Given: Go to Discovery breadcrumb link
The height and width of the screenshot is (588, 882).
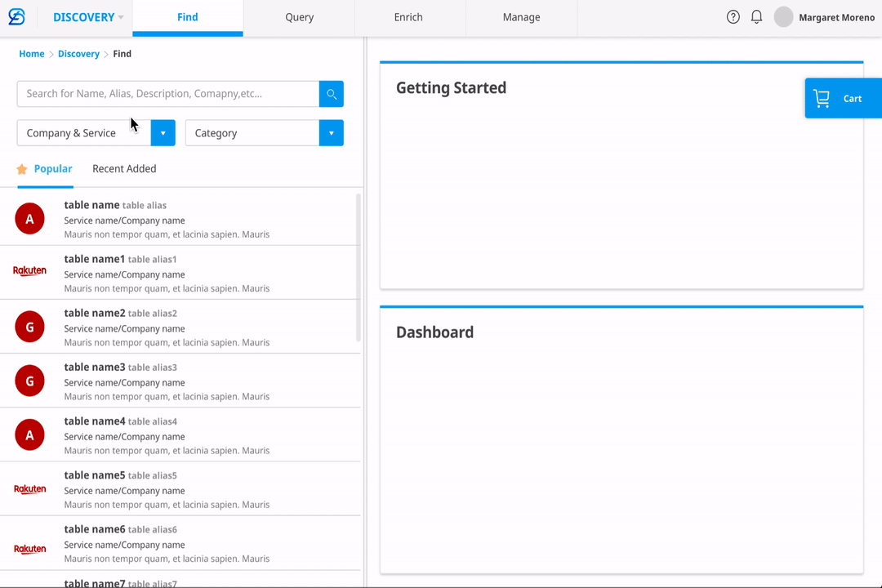Looking at the screenshot, I should pyautogui.click(x=78, y=54).
